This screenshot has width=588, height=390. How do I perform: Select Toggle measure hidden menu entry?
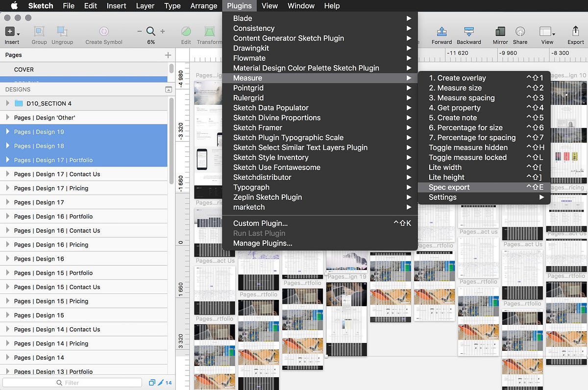point(468,147)
